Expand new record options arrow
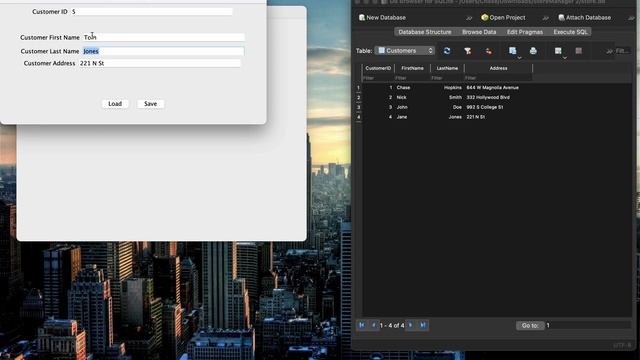This screenshot has height=360, width=640. pos(565,58)
